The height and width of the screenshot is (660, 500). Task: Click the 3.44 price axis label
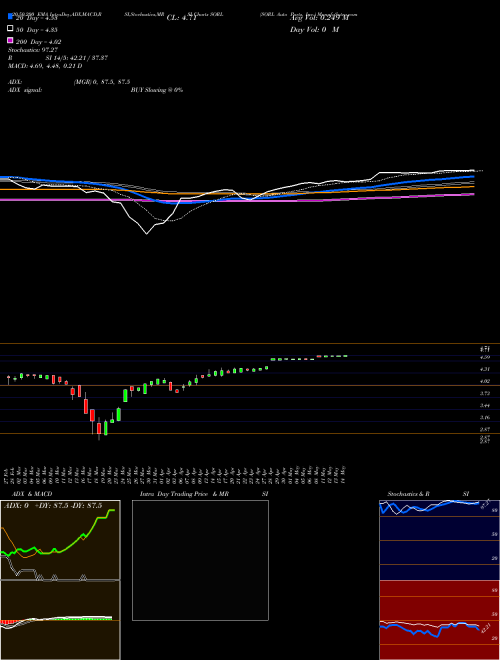tap(484, 405)
